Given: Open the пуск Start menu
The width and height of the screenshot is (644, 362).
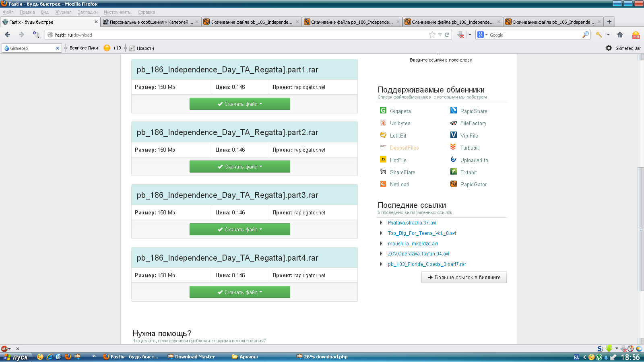Looking at the screenshot, I should (x=16, y=357).
